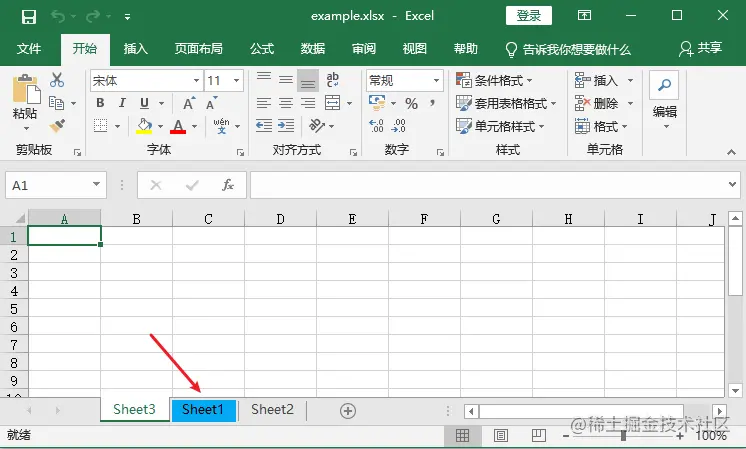Open the Quick Access Toolbar customize dropdown
Viewport: 746px width, 449px height.
point(127,17)
